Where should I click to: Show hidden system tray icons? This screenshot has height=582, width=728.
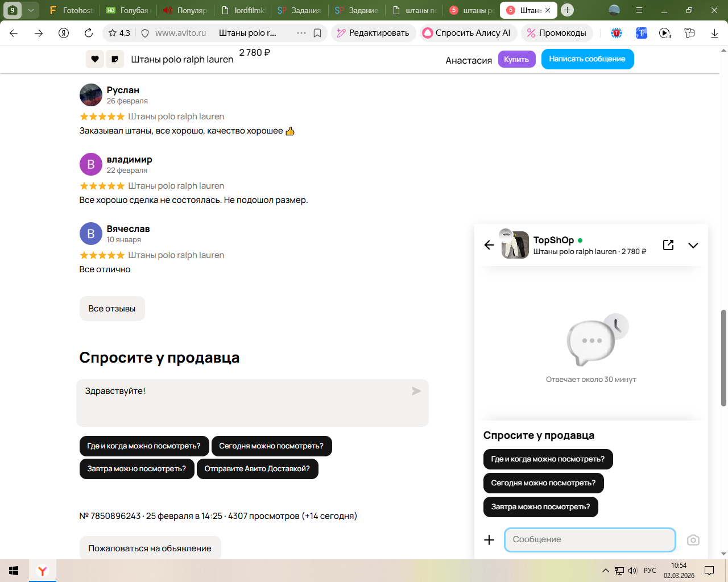[x=606, y=571]
